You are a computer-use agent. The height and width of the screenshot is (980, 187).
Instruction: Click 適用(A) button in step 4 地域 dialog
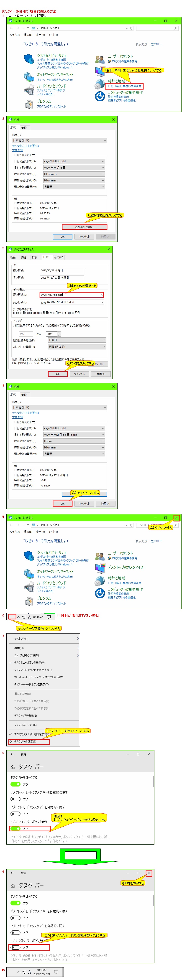105,504
